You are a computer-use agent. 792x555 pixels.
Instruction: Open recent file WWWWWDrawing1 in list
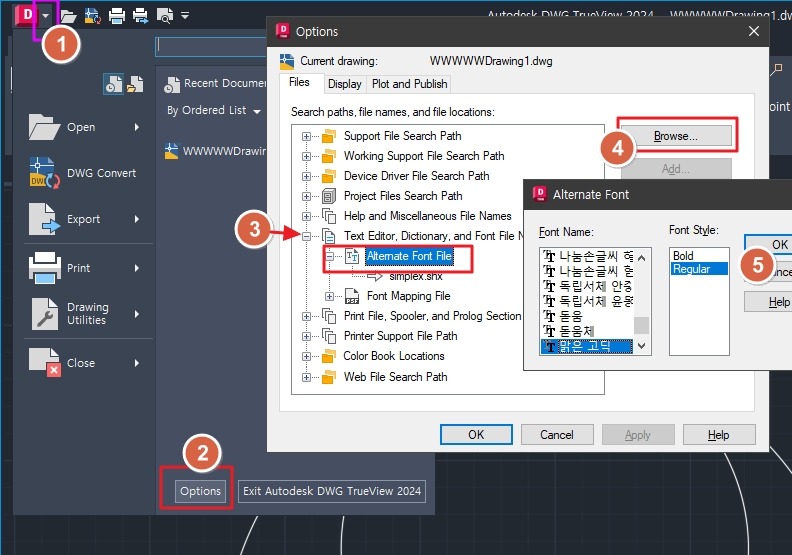tap(216, 151)
